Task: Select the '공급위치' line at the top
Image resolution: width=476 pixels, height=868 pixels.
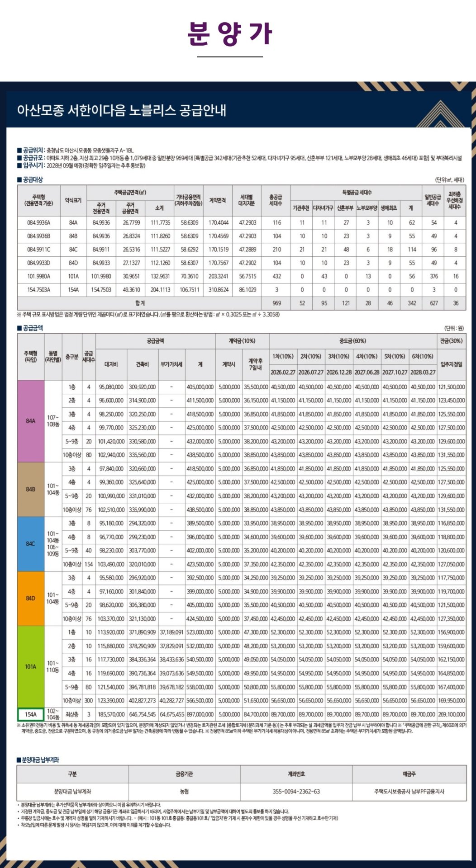Action: point(75,150)
